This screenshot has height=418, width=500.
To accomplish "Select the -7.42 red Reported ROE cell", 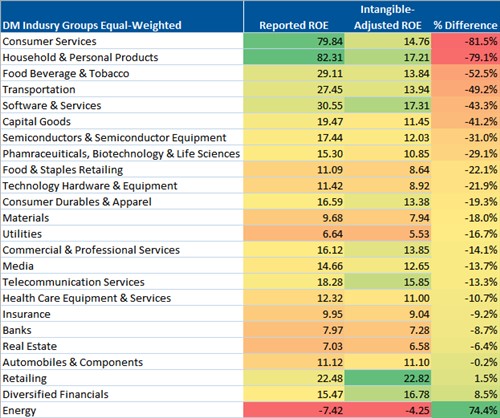I will (294, 410).
